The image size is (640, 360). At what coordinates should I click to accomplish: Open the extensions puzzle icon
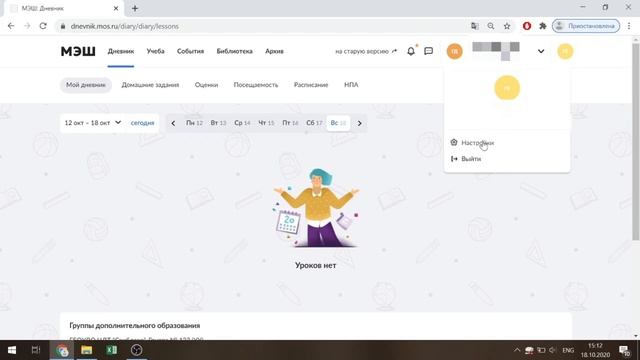coord(543,26)
